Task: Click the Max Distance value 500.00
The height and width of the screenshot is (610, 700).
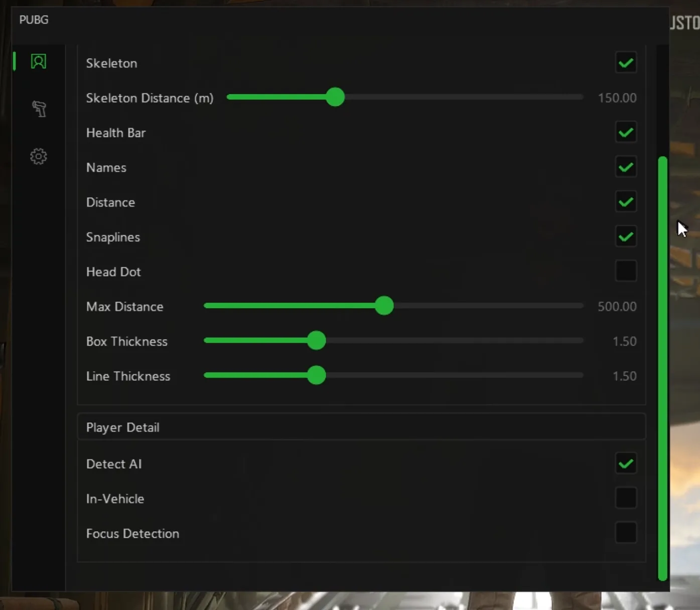Action: click(x=617, y=307)
